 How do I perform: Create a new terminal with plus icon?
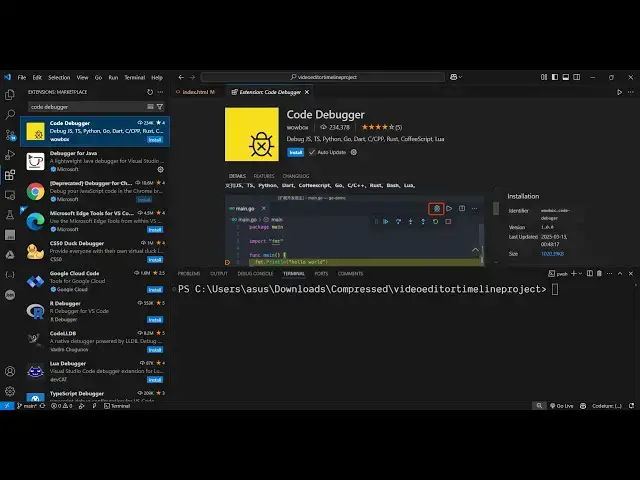point(573,273)
